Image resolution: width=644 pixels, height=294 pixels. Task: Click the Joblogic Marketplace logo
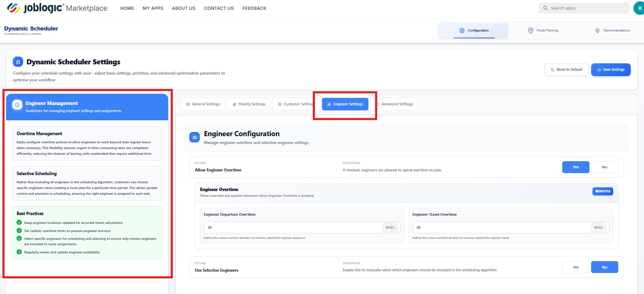(x=57, y=8)
